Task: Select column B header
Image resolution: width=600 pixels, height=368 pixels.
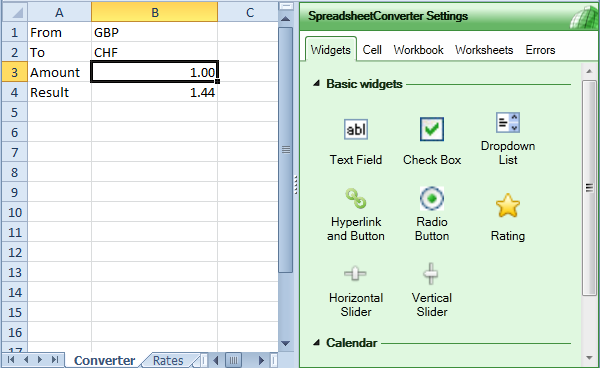Action: pos(155,12)
